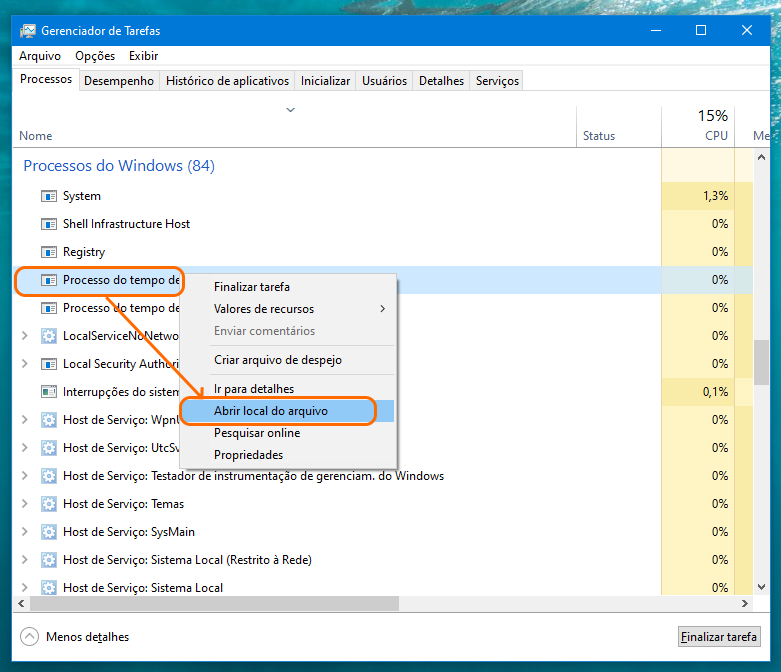
Task: Click the 1,3% CPU value for System
Action: (x=715, y=196)
